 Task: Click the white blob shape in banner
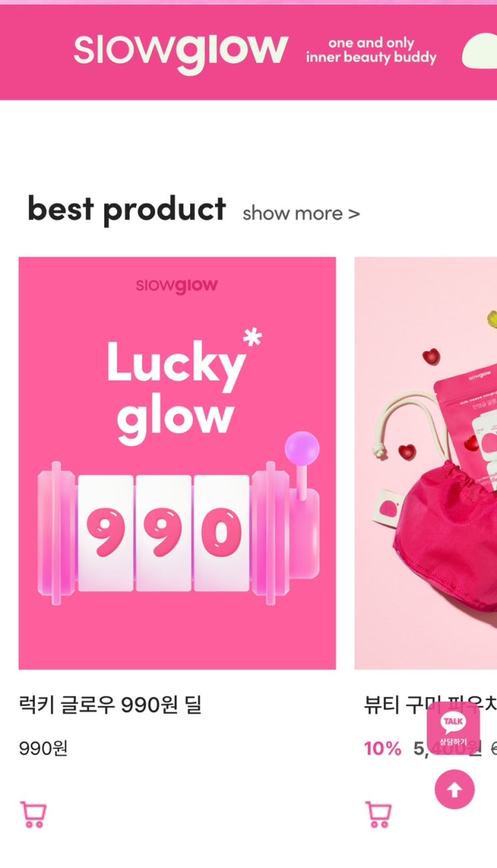coord(480,51)
